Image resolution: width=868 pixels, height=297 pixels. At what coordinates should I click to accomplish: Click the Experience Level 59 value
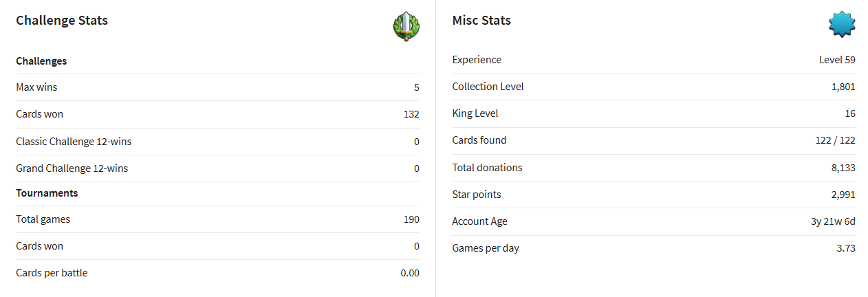pos(837,60)
